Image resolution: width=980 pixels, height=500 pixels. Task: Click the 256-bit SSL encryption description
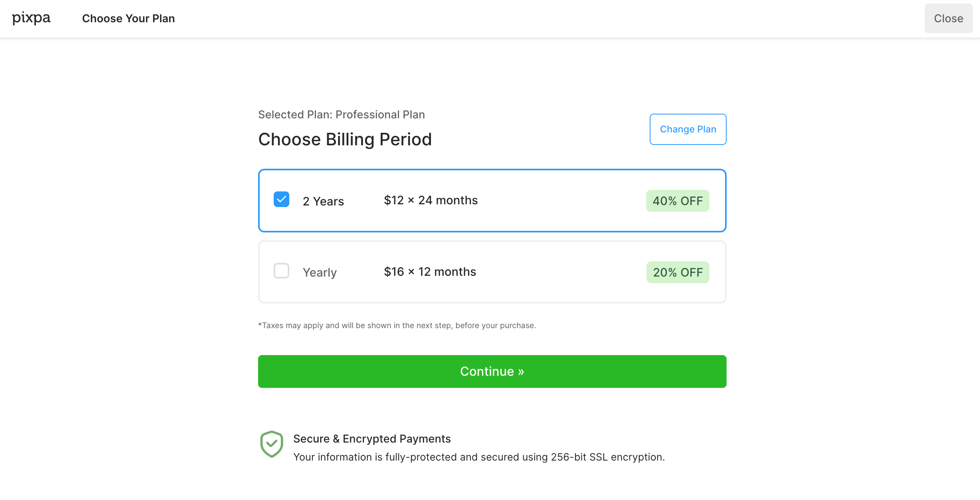click(x=479, y=457)
